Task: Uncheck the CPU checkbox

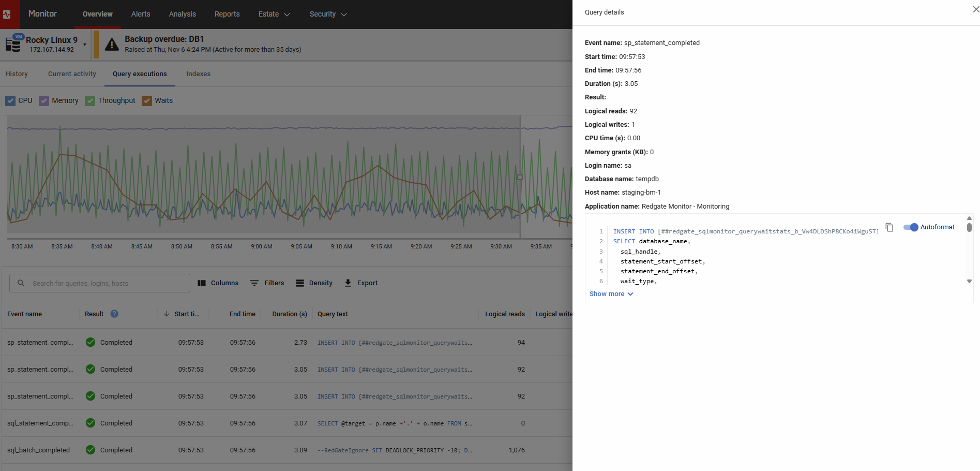Action: (10, 101)
